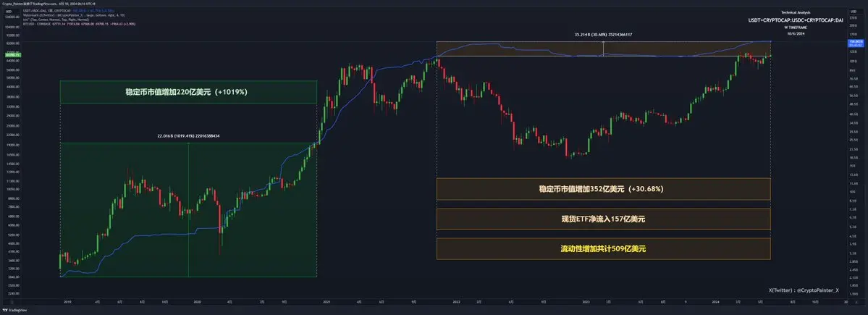Open the USD currency selector on the left axis

pos(8,11)
